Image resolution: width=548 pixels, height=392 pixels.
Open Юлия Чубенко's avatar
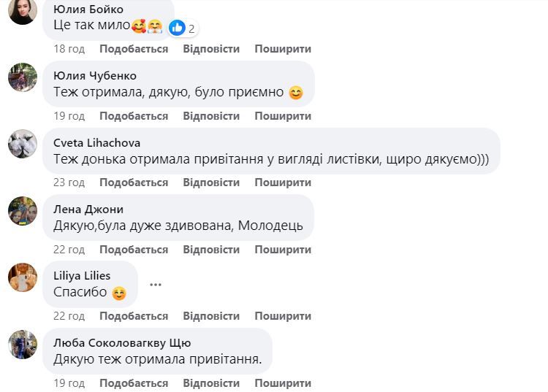tap(23, 77)
